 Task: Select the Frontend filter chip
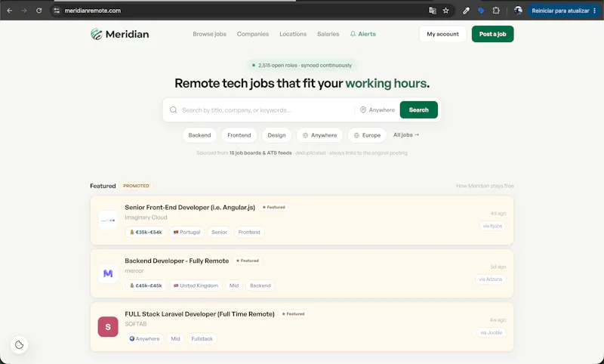[x=239, y=135]
